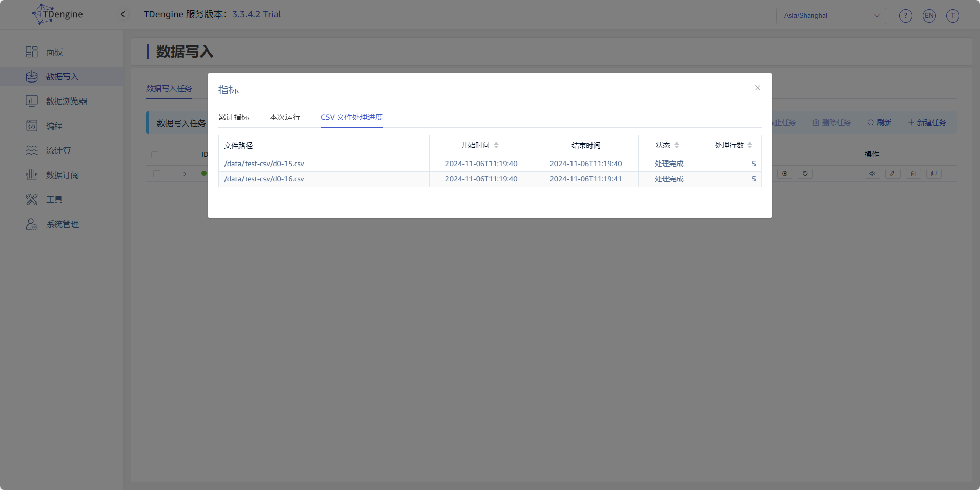Open the user avatar T menu
Viewport: 980px width, 490px height.
pyautogui.click(x=952, y=16)
